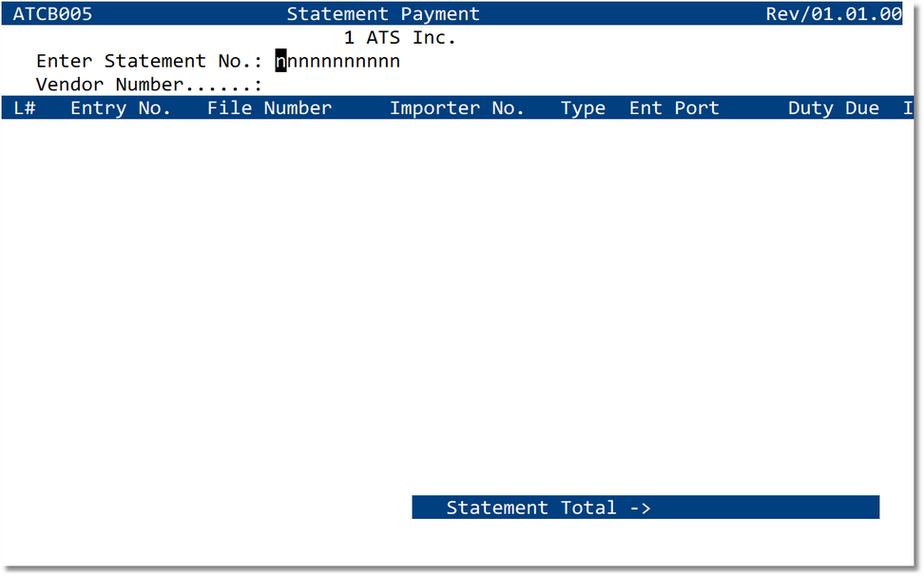
Task: Click the Rev/01.01.00 version label
Action: pos(834,13)
